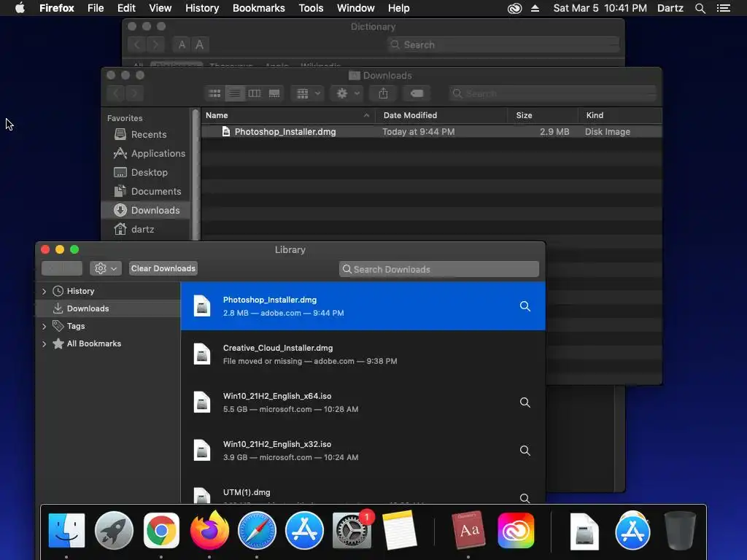Open the Tools menu
The height and width of the screenshot is (560, 747).
pos(311,8)
